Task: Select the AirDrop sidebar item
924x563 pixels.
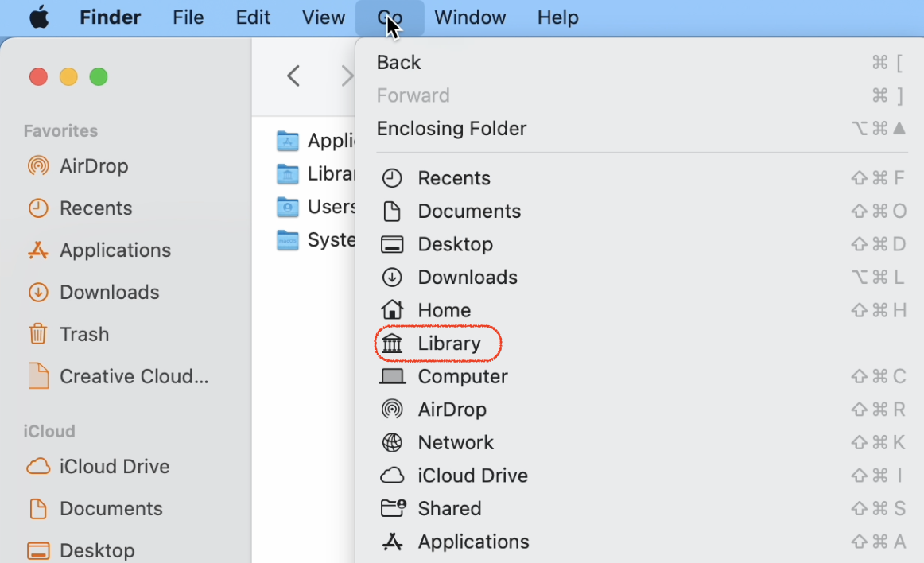Action: tap(93, 166)
